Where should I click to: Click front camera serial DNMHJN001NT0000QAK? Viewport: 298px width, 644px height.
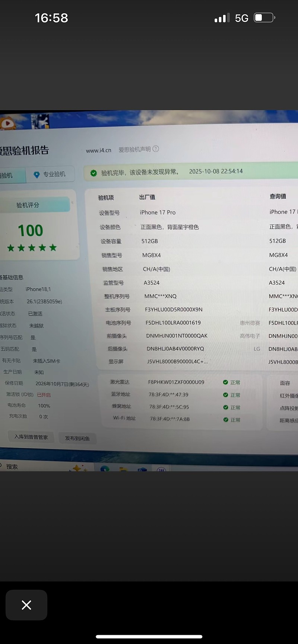[177, 336]
